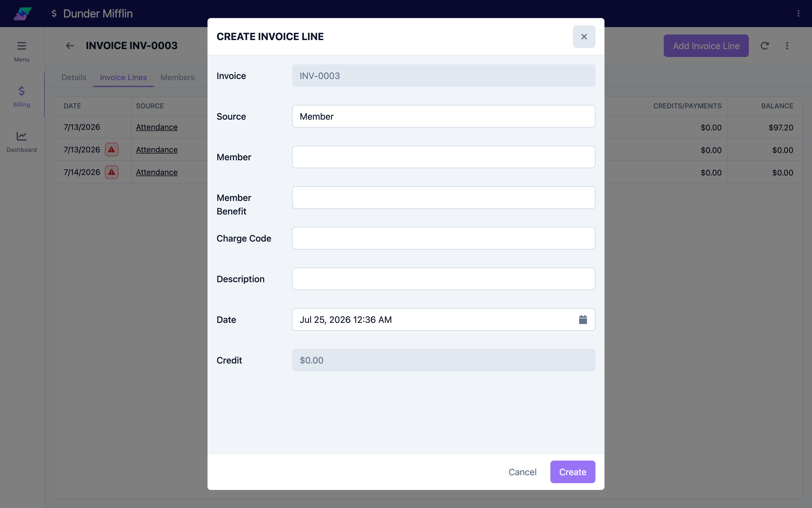Click the Create button
Screen dimensions: 812x508
(572, 472)
